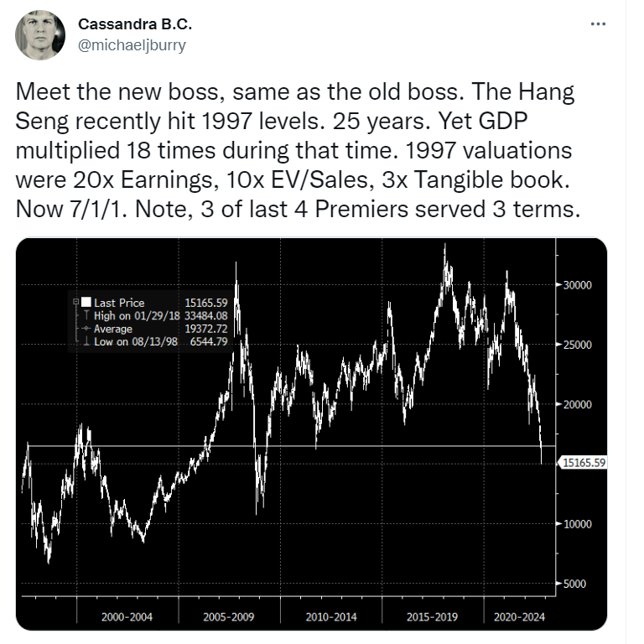Select the 2010-2014 time axis label
Viewport: 644px width, 644px height.
[332, 615]
